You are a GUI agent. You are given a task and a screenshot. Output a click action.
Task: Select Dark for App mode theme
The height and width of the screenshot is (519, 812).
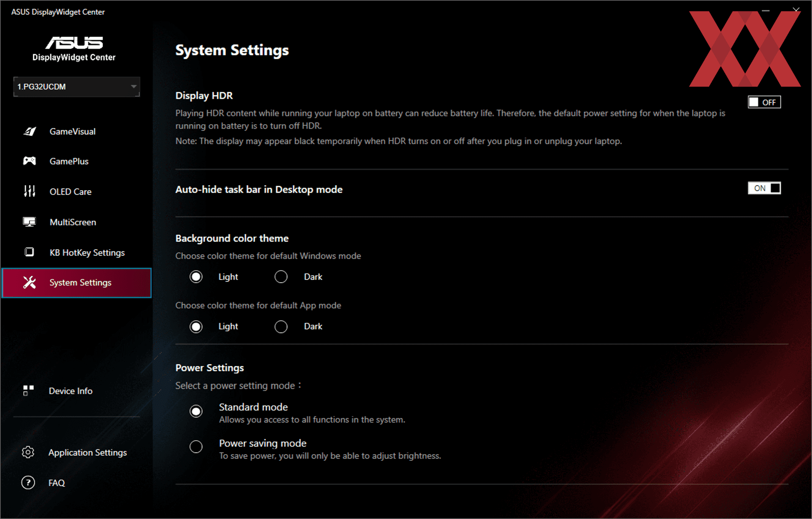point(281,327)
